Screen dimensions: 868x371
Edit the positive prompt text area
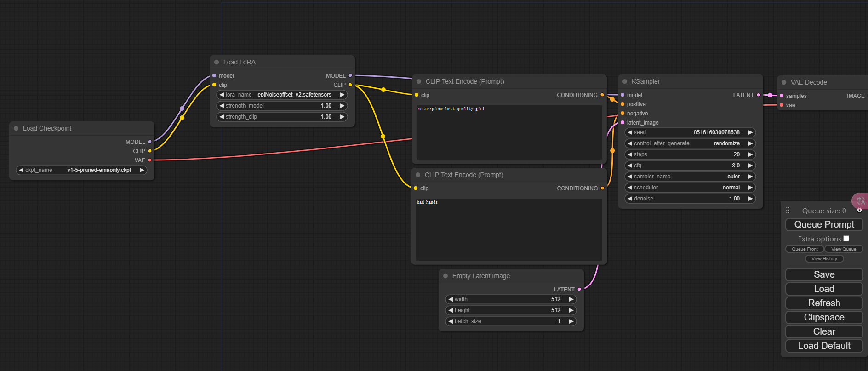pos(509,132)
